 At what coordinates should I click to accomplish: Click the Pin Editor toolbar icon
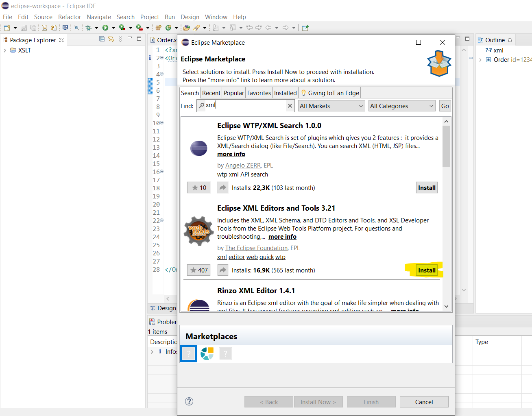pyautogui.click(x=305, y=28)
